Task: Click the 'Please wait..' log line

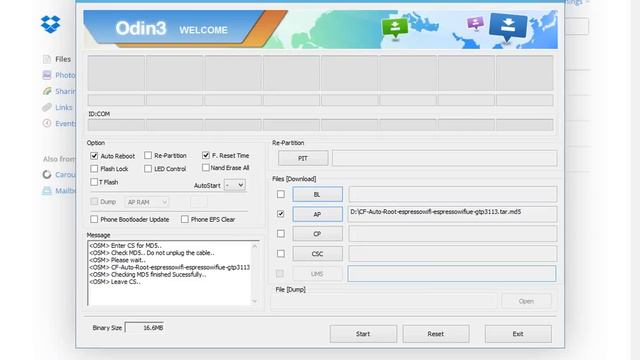Action: (118, 260)
